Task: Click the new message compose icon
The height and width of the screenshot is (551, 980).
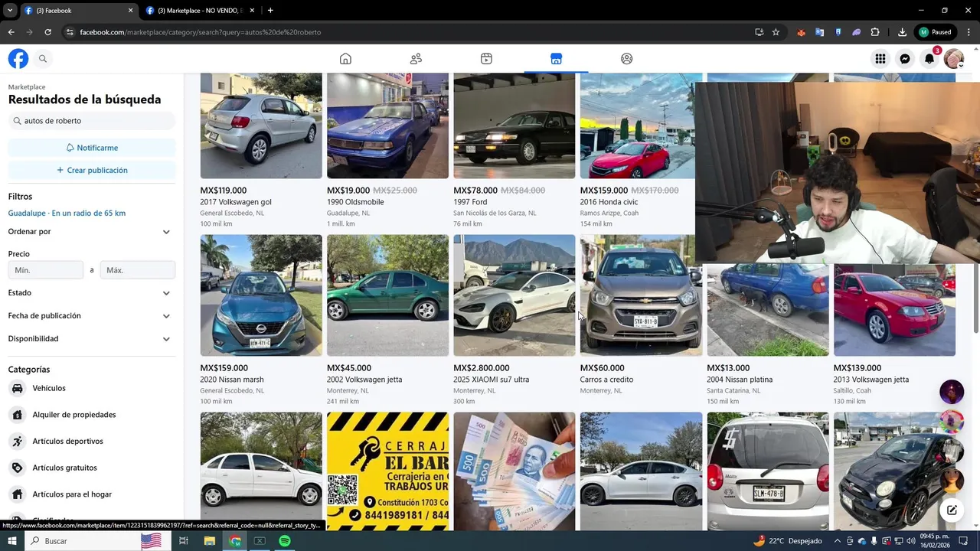Action: point(952,510)
